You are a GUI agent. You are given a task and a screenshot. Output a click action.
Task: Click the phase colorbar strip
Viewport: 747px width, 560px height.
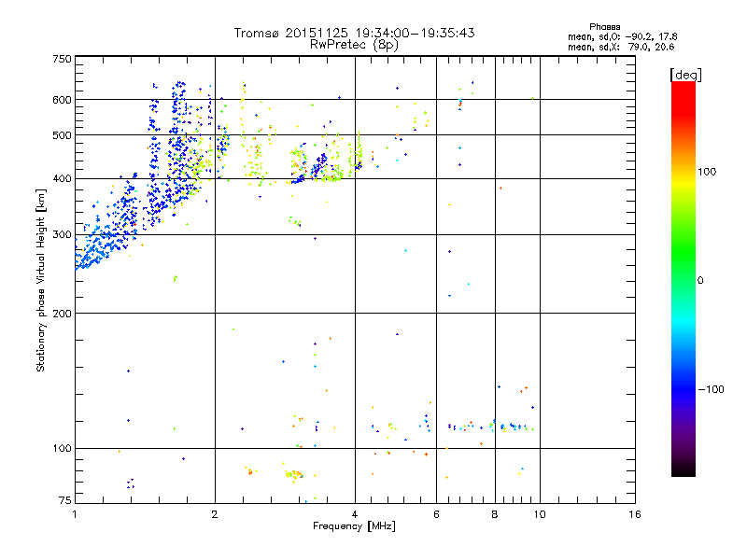tap(684, 278)
